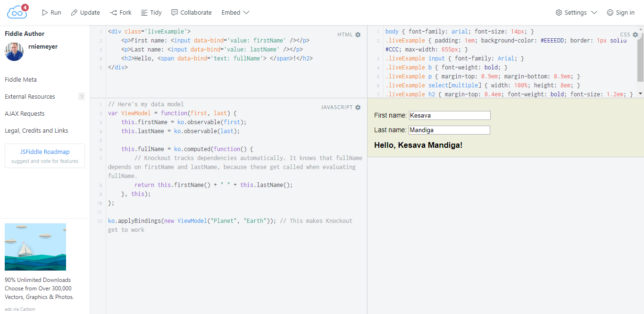The image size is (644, 314).
Task: Open HTML panel gear settings
Action: tap(358, 34)
